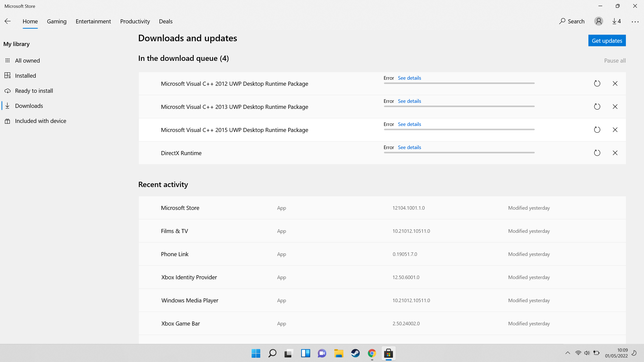Open Films & TV recent activity entry
This screenshot has width=644, height=362.
(x=382, y=231)
